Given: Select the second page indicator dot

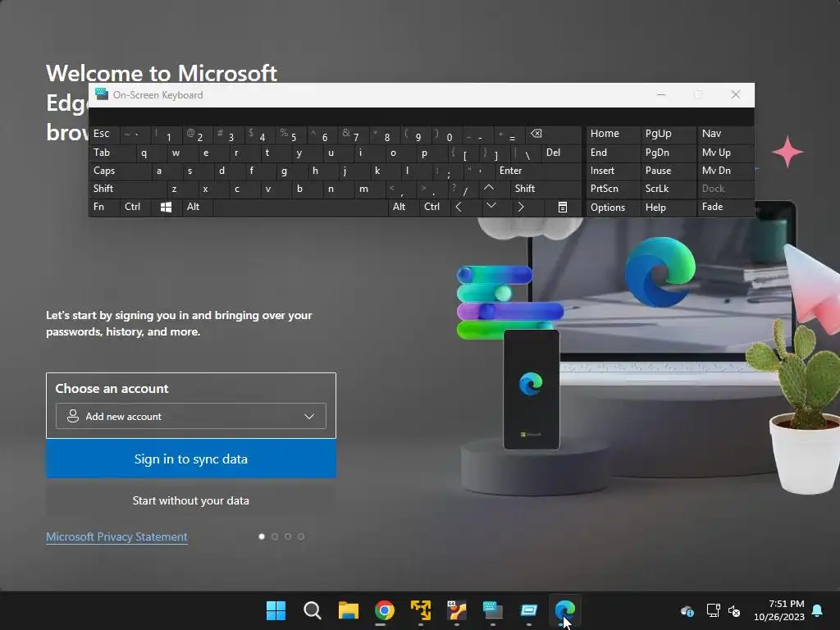Looking at the screenshot, I should point(275,536).
